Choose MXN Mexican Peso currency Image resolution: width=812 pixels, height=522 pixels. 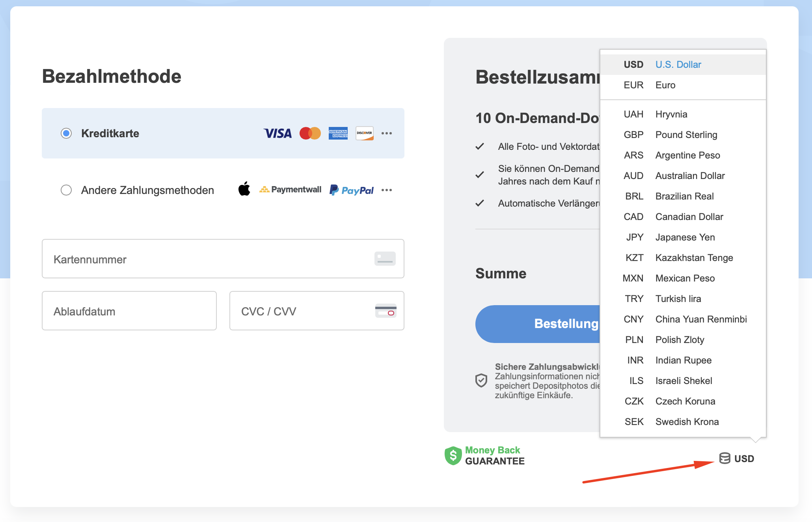click(x=683, y=278)
